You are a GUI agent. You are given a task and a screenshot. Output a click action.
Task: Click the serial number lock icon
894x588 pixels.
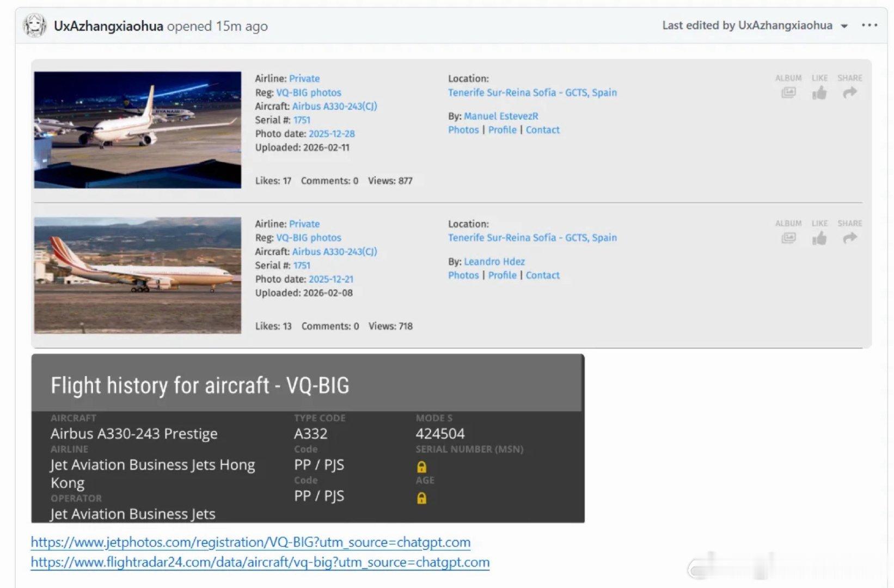421,467
